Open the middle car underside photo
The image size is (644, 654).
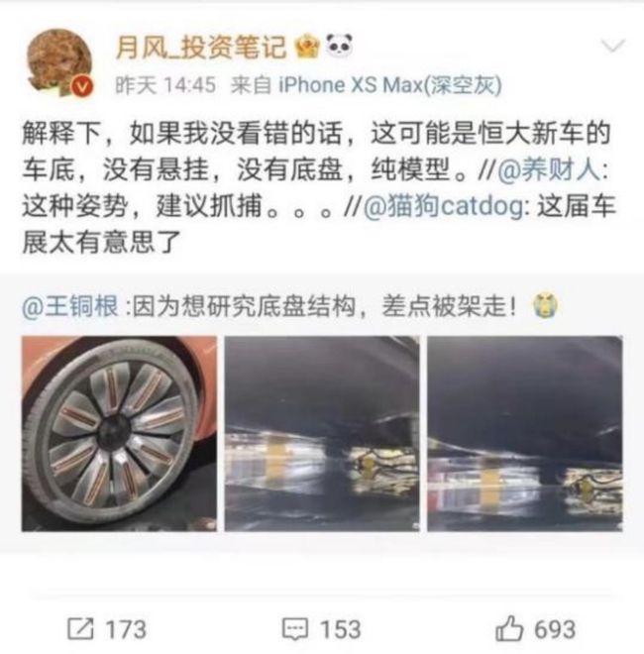pyautogui.click(x=322, y=433)
